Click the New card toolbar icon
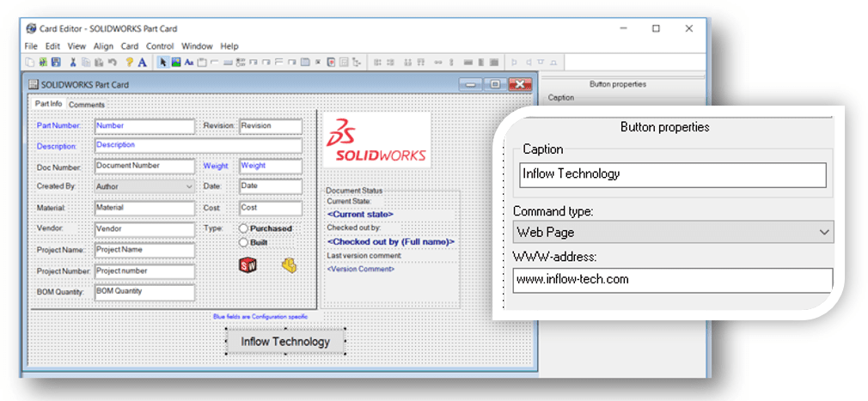 pos(30,63)
